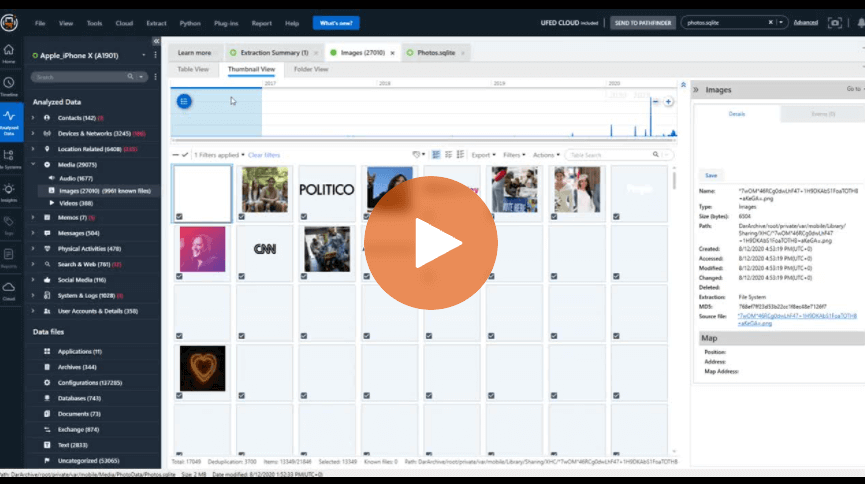Image resolution: width=865 pixels, height=484 pixels.
Task: Open the Apple_iPhone X device dropdown
Action: tap(143, 55)
